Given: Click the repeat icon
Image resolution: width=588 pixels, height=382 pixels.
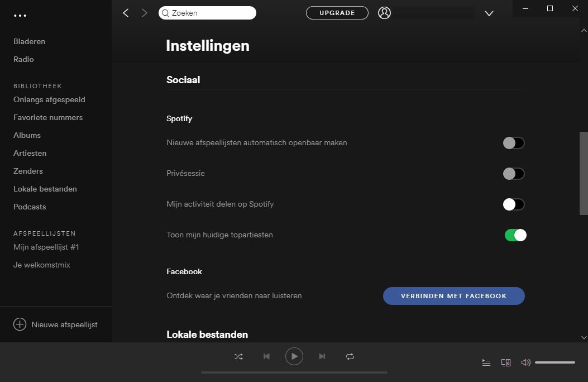Looking at the screenshot, I should [x=350, y=356].
